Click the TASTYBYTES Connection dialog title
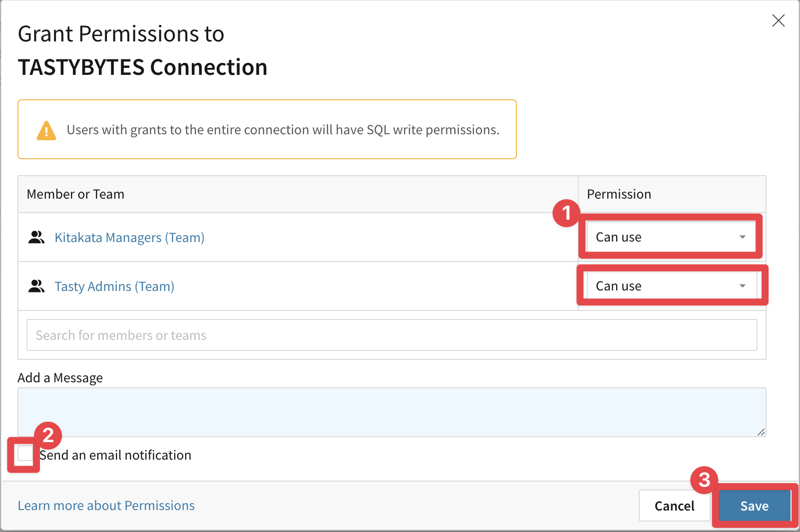800x532 pixels. click(x=143, y=67)
